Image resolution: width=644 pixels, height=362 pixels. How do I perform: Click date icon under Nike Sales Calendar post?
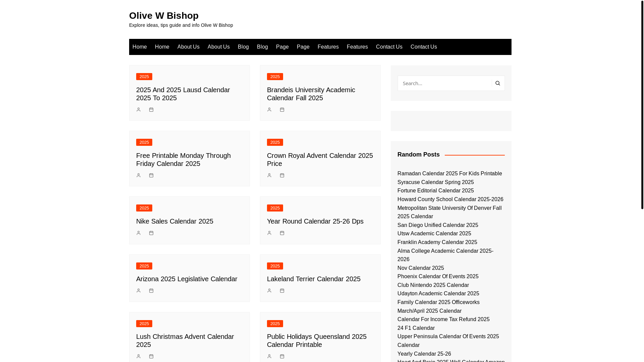click(x=151, y=233)
